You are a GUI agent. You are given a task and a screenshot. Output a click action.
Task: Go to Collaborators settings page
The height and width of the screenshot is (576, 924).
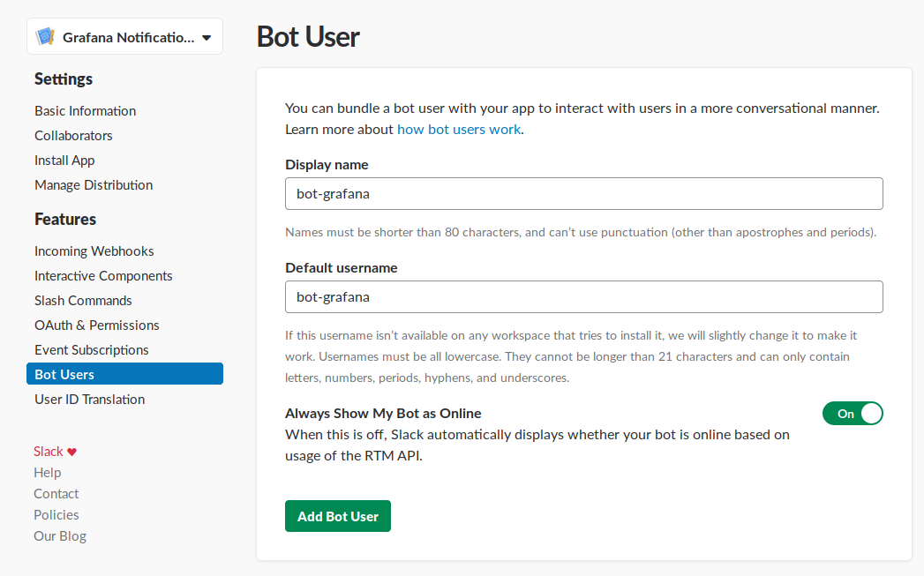73,136
